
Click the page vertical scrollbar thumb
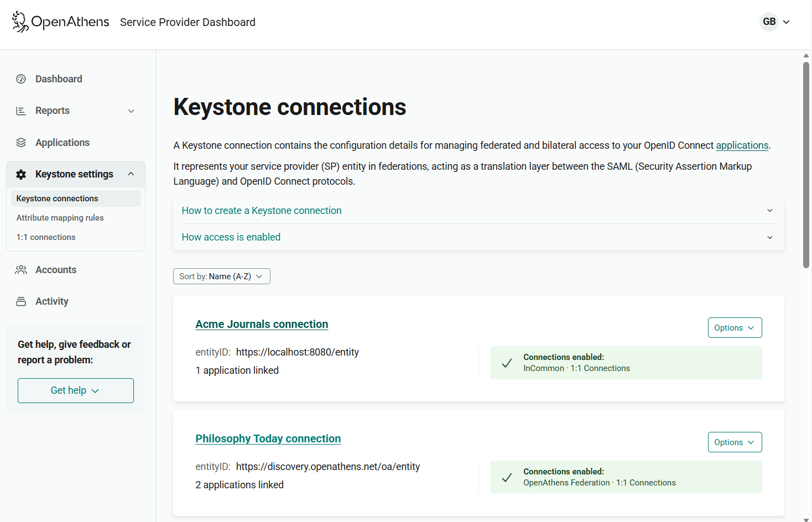pyautogui.click(x=806, y=165)
